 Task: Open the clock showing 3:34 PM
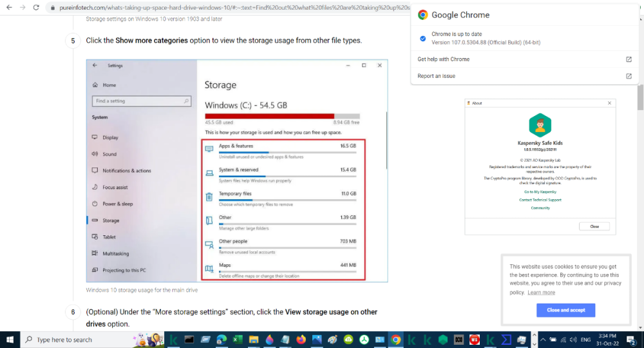click(607, 340)
